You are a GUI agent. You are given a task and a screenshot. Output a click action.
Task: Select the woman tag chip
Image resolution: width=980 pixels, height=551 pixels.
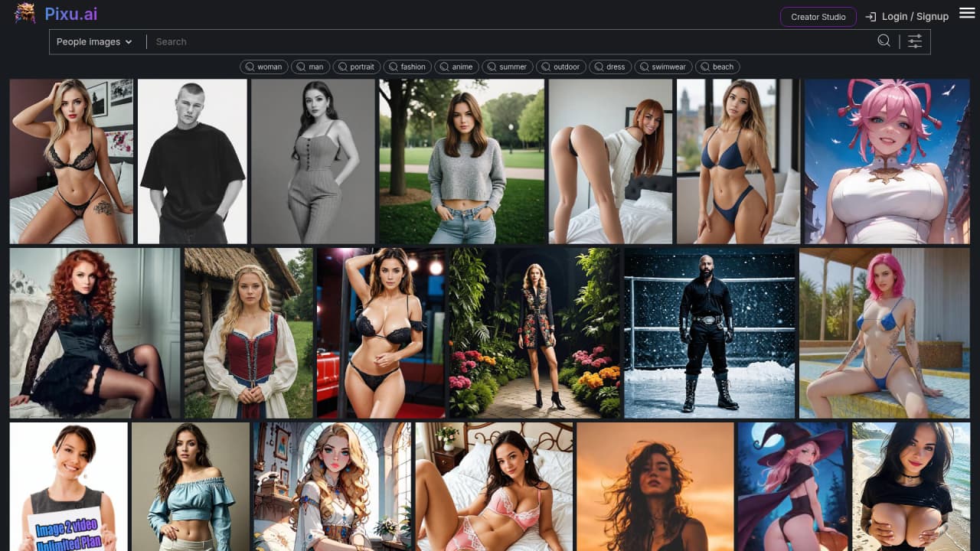click(x=264, y=67)
